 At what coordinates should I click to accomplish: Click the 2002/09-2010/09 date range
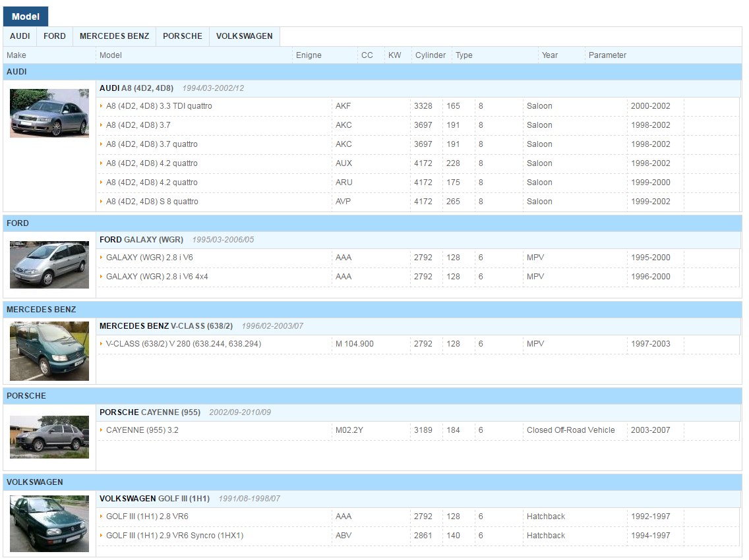pos(240,412)
